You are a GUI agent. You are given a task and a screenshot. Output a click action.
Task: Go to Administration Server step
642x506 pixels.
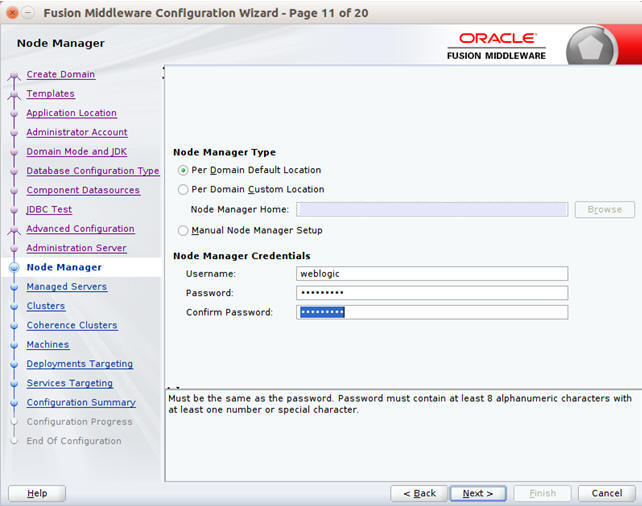pyautogui.click(x=77, y=248)
